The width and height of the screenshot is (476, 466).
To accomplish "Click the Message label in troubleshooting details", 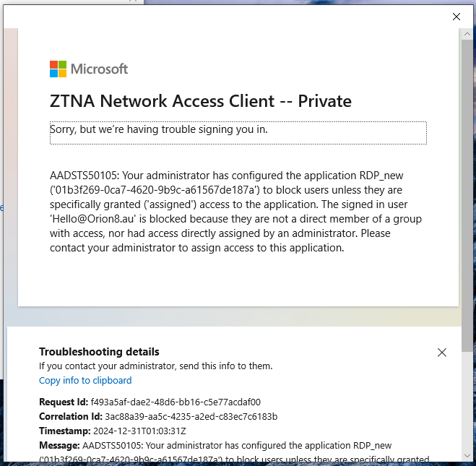I will point(59,445).
